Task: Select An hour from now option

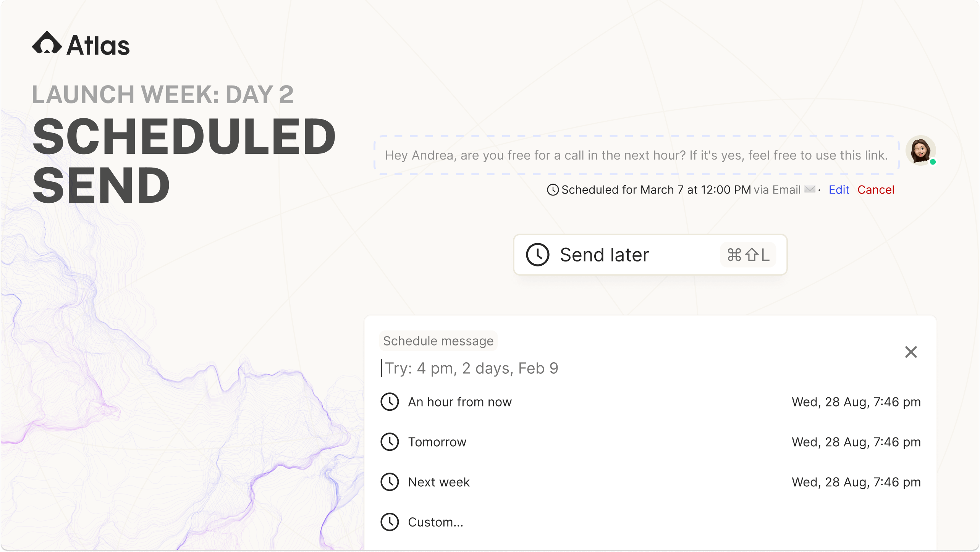Action: 650,402
